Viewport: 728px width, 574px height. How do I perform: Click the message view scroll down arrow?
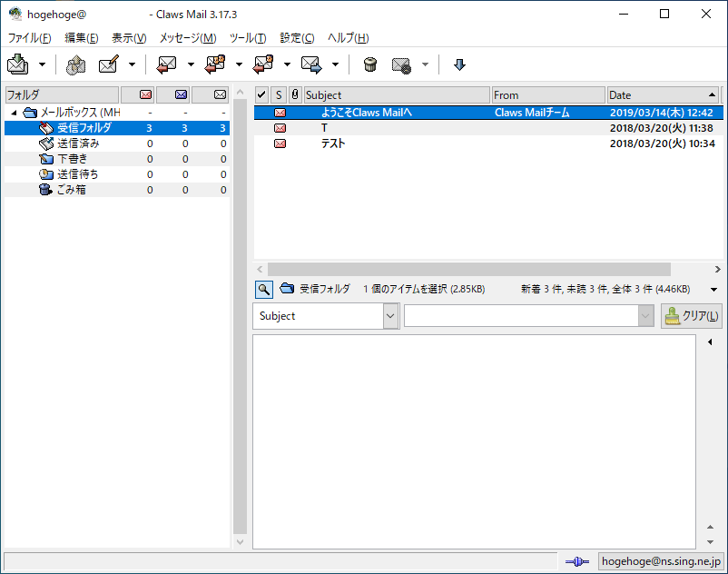click(711, 542)
